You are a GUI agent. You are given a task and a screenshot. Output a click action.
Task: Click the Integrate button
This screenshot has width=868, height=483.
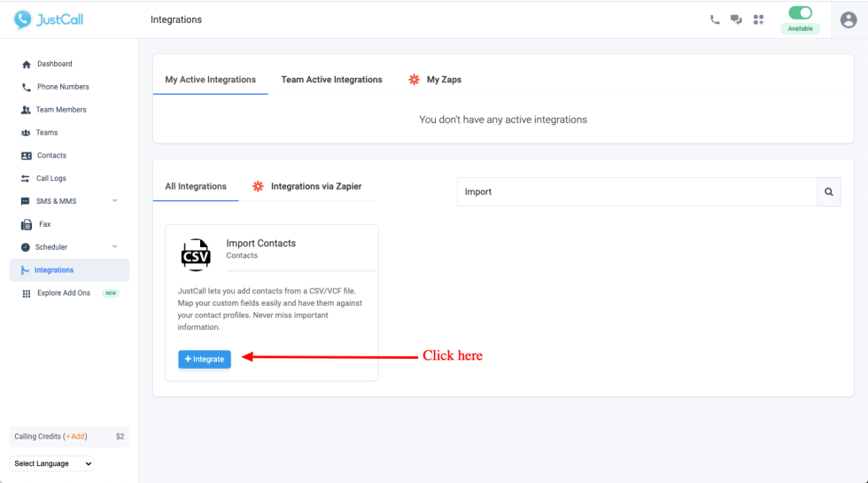(205, 359)
